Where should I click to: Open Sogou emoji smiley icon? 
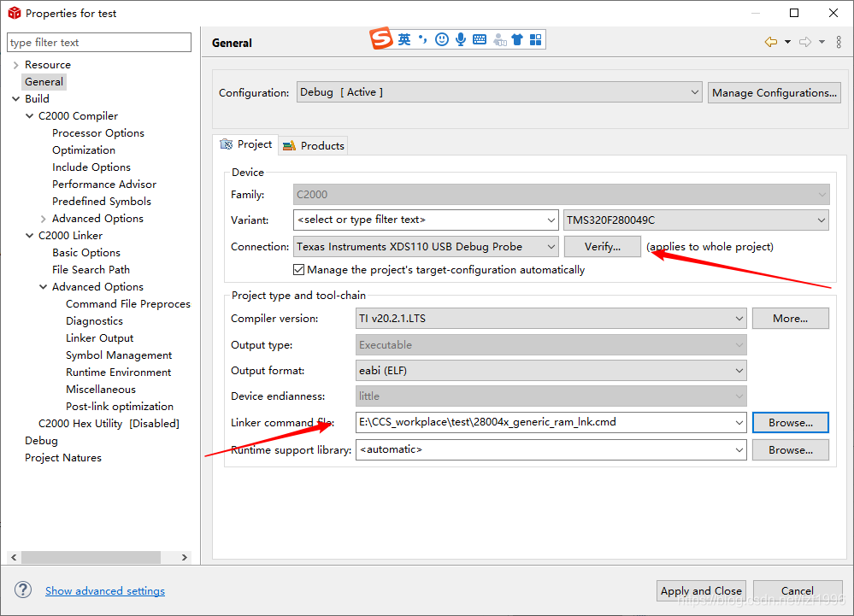442,39
